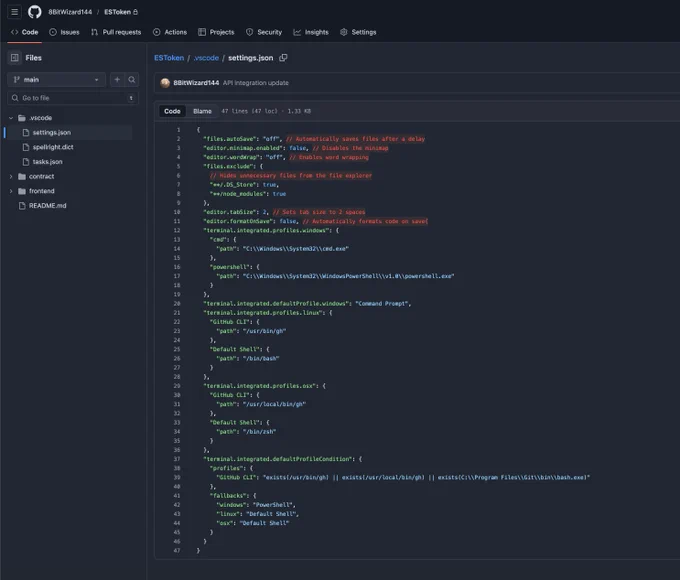This screenshot has width=680, height=580.
Task: Click the GitHub logo
Action: coord(35,12)
